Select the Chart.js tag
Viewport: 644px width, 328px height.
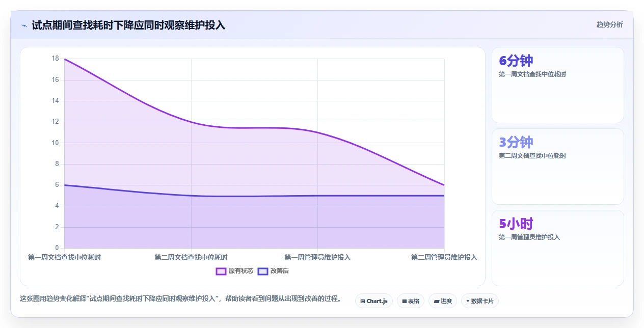click(x=373, y=301)
